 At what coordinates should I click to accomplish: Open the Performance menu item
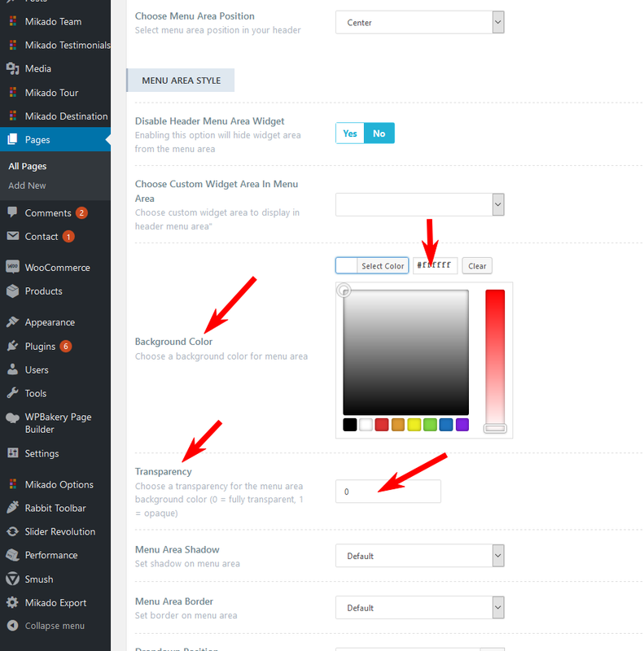[x=51, y=555]
